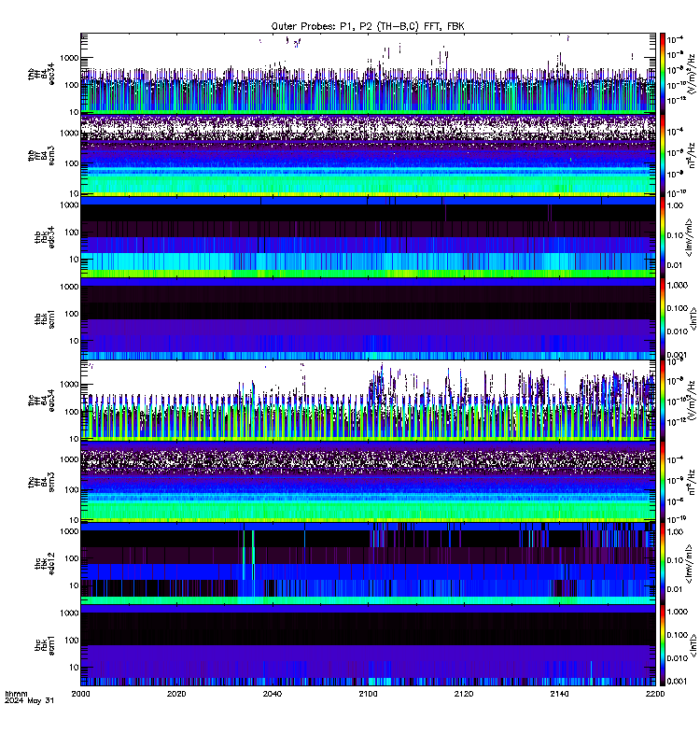Click the (V/m)²/Hz unit label of thb eac34
The width and height of the screenshot is (700, 747).
click(692, 74)
